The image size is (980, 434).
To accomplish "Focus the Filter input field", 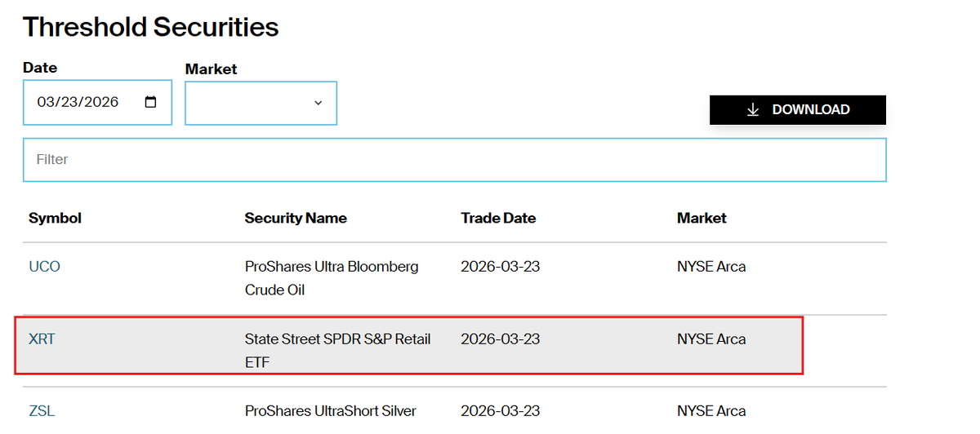I will point(454,160).
